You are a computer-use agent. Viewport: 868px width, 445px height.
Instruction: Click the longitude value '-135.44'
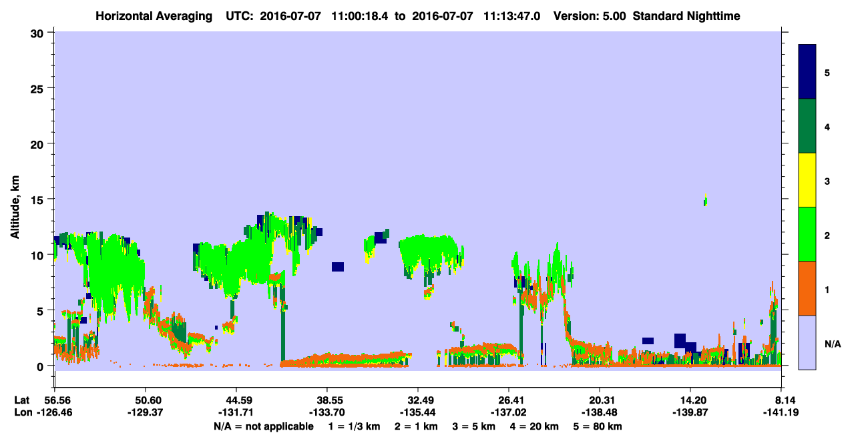tap(417, 413)
